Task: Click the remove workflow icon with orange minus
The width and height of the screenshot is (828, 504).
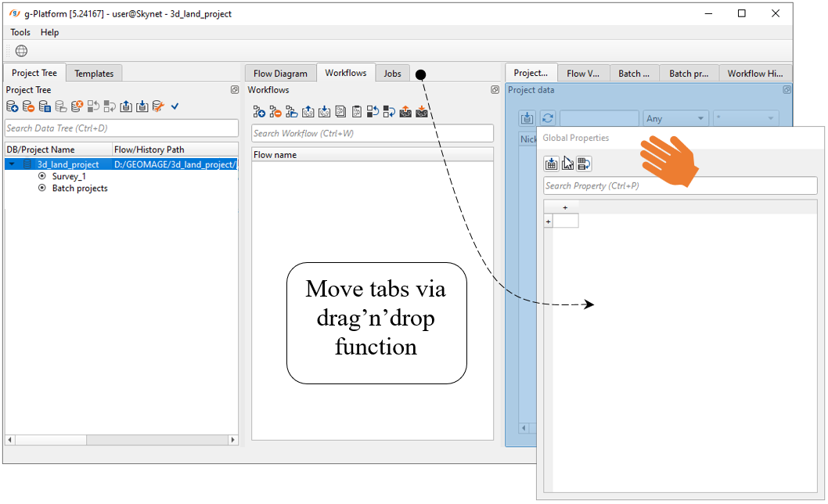Action: [275, 112]
